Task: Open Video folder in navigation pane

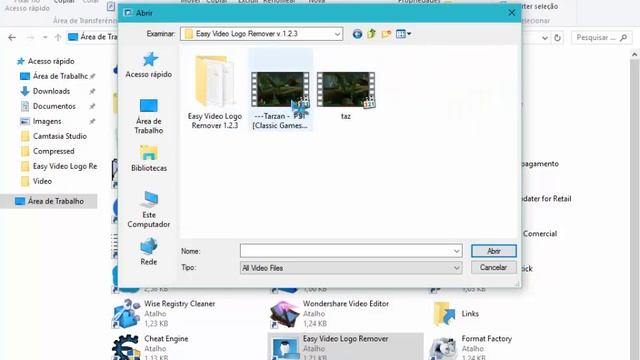Action: click(42, 181)
